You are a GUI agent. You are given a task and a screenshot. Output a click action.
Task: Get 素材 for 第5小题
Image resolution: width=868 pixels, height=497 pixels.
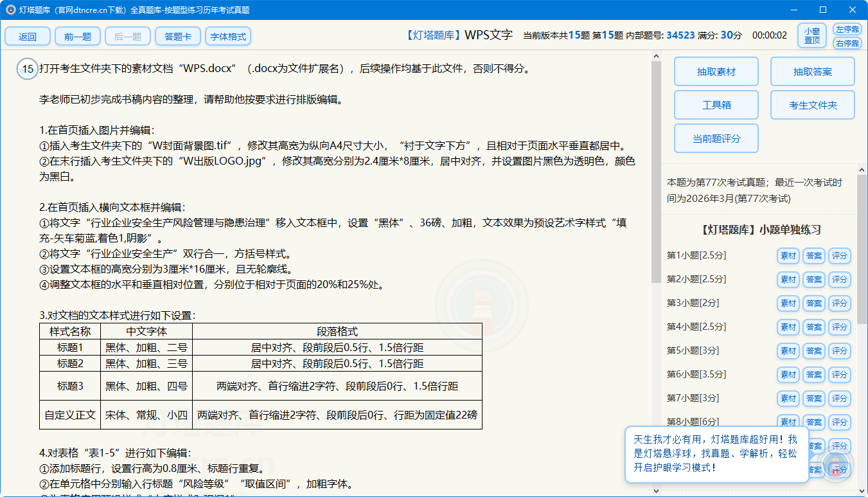pos(788,351)
